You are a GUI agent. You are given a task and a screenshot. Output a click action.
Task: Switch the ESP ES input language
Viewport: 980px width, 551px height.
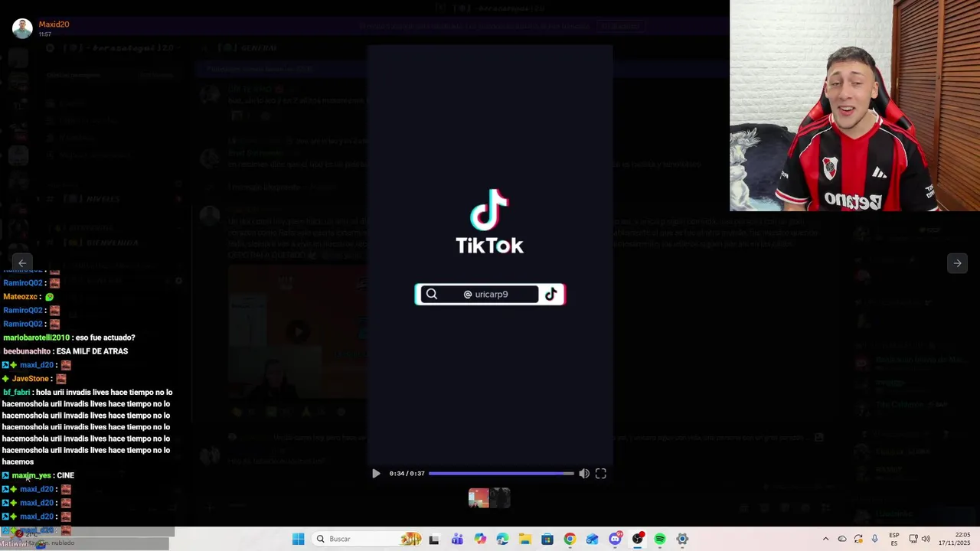pyautogui.click(x=894, y=539)
